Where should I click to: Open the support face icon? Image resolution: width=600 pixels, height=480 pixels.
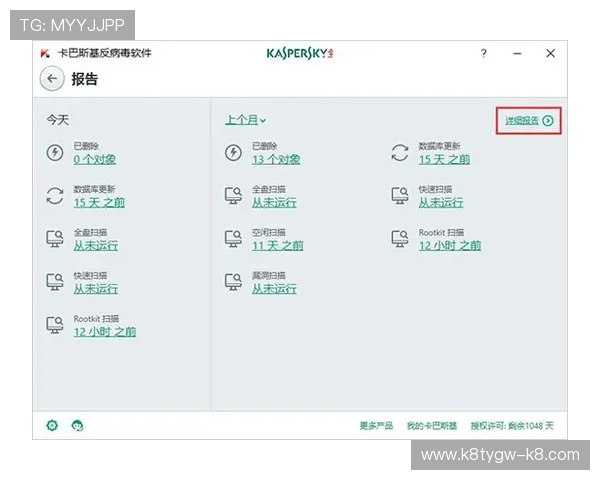tap(77, 425)
